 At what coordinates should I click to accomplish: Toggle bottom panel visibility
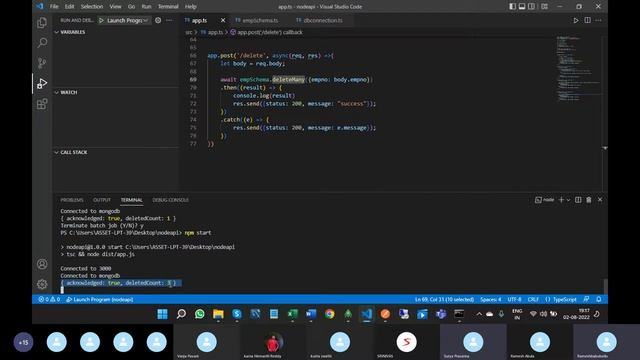pos(522,7)
